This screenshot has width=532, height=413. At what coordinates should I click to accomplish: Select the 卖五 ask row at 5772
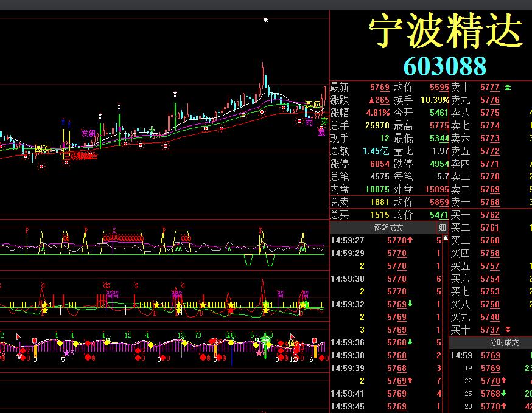[x=491, y=151]
